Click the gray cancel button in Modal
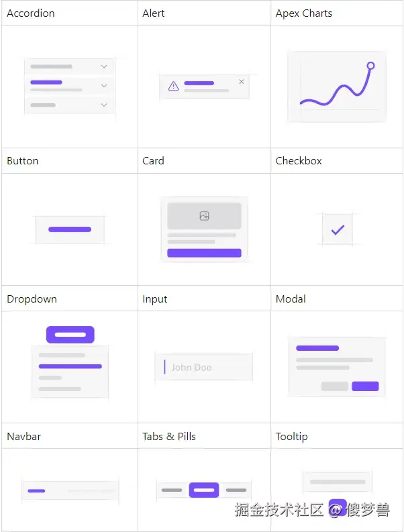404x532 pixels. tap(334, 386)
